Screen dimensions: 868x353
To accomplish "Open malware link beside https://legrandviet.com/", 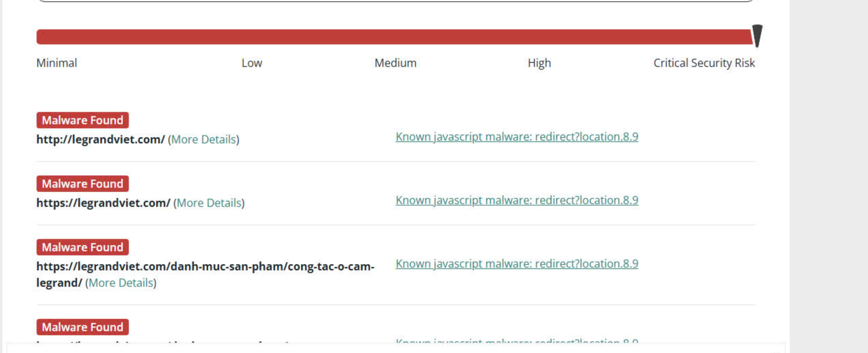I will click(517, 200).
